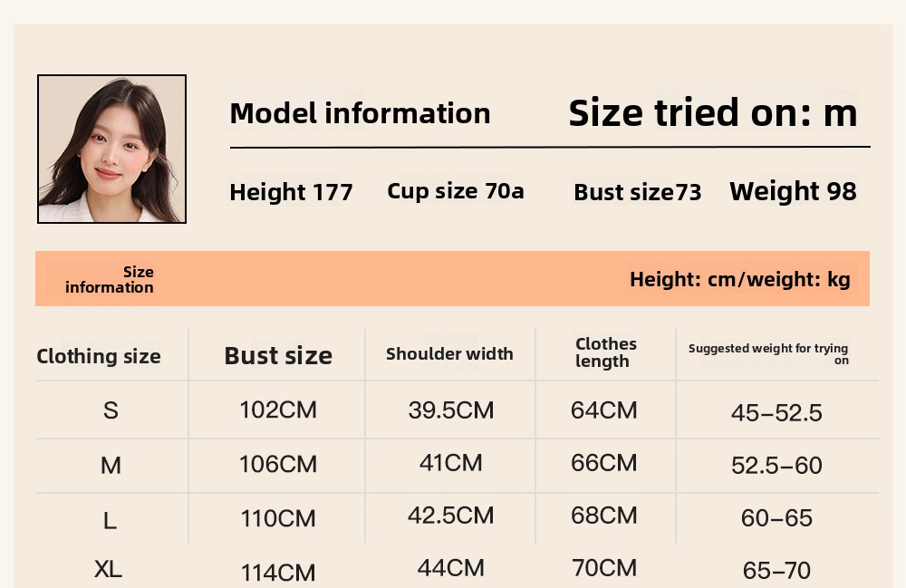Click the Suggested weight for trying on header
This screenshot has width=906, height=588.
[x=768, y=353]
